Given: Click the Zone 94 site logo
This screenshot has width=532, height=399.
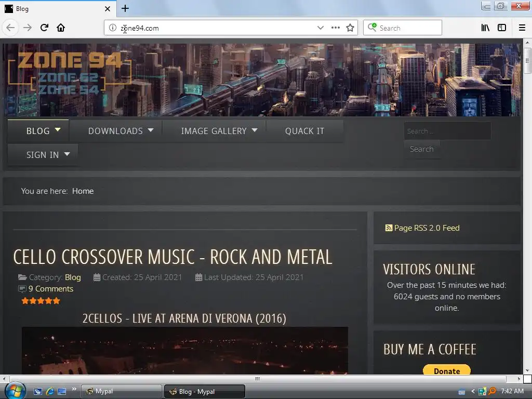Looking at the screenshot, I should (70, 74).
